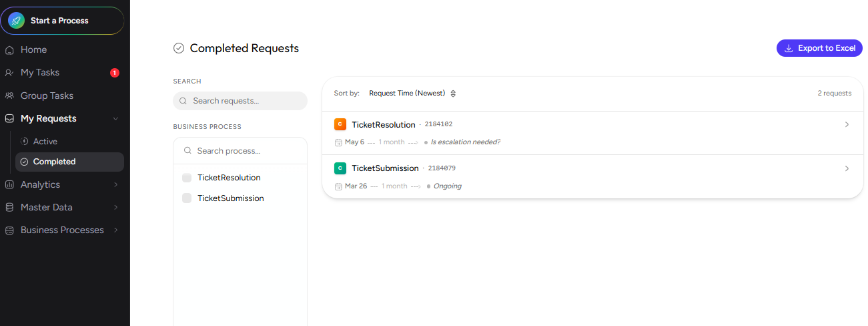
Task: Open the TicketResolution request title
Action: click(x=384, y=125)
